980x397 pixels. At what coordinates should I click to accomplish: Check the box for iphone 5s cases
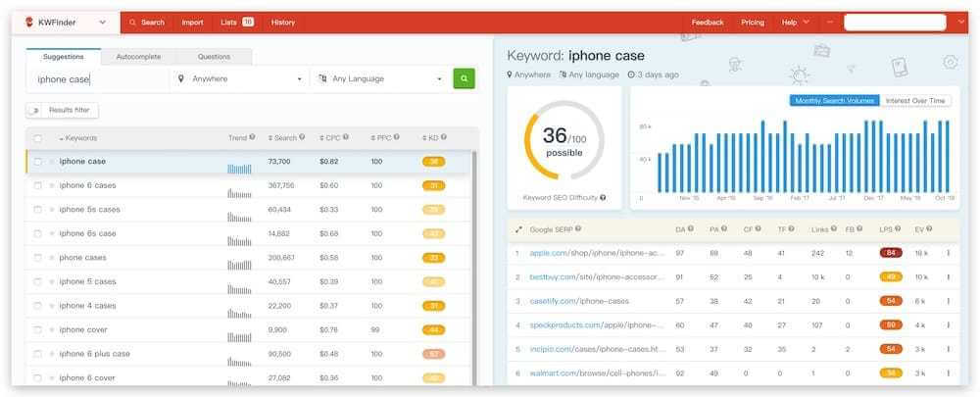point(38,210)
